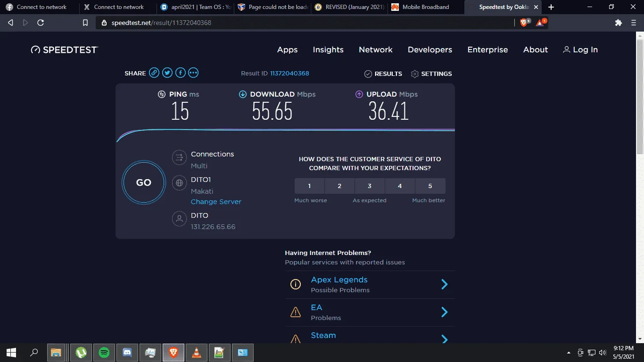Open Brave Rewards triangle icon
The height and width of the screenshot is (362, 644).
click(541, 22)
